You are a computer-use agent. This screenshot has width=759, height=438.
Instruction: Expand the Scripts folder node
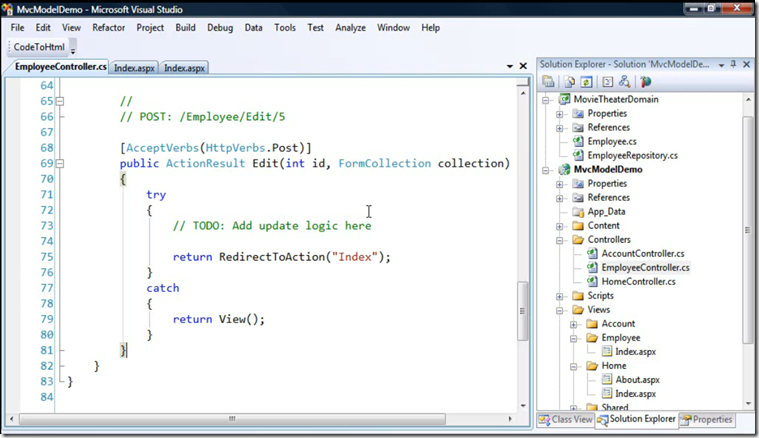560,297
